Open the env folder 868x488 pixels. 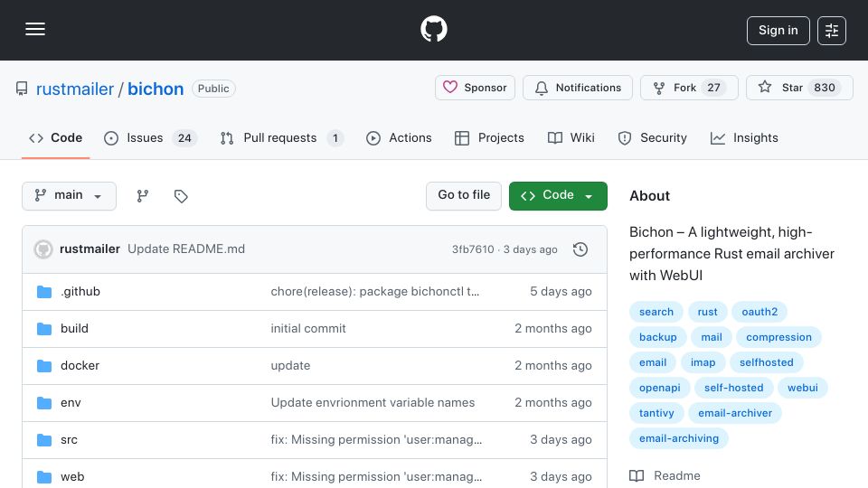tap(71, 403)
